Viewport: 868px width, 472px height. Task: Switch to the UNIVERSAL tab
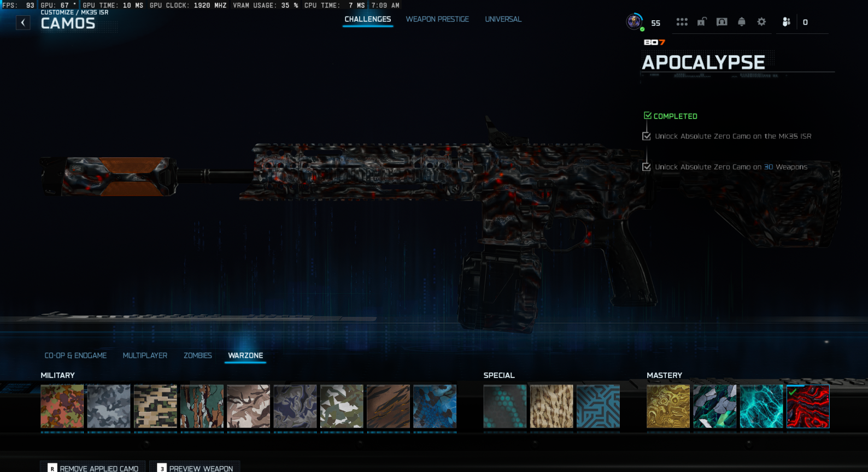click(x=503, y=19)
